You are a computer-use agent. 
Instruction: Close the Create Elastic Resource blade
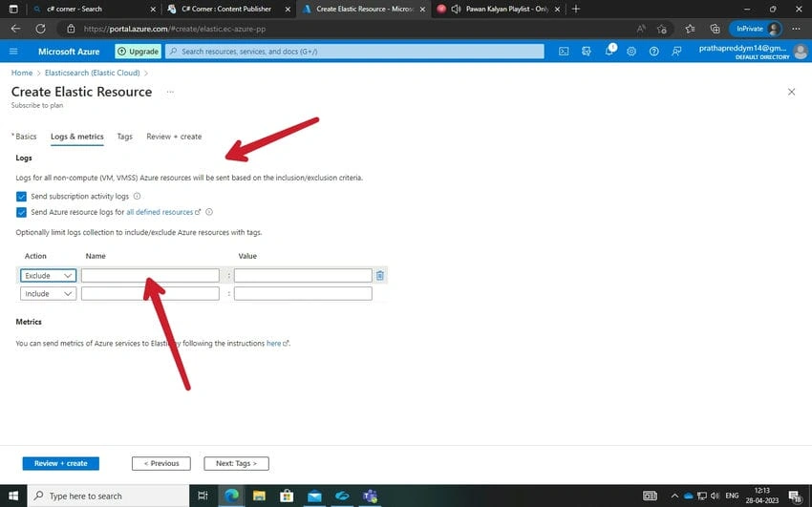pyautogui.click(x=791, y=92)
